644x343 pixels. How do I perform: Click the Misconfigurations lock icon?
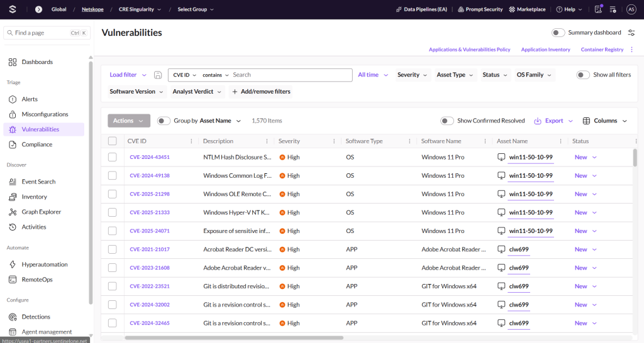13,114
